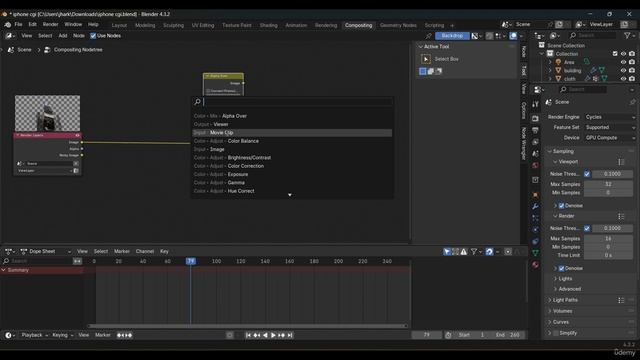Jump to the last frame
The image size is (640, 360).
pyautogui.click(x=290, y=335)
